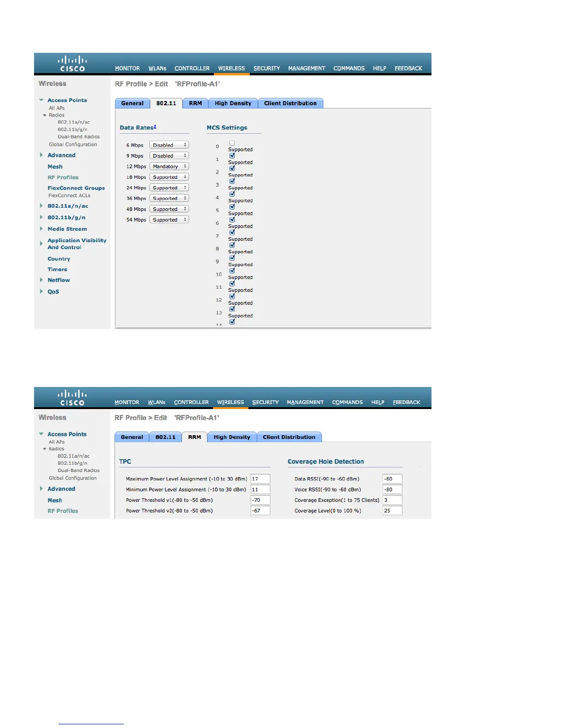
Task: Open High Density tab on the 802.11 page
Action: [x=233, y=103]
